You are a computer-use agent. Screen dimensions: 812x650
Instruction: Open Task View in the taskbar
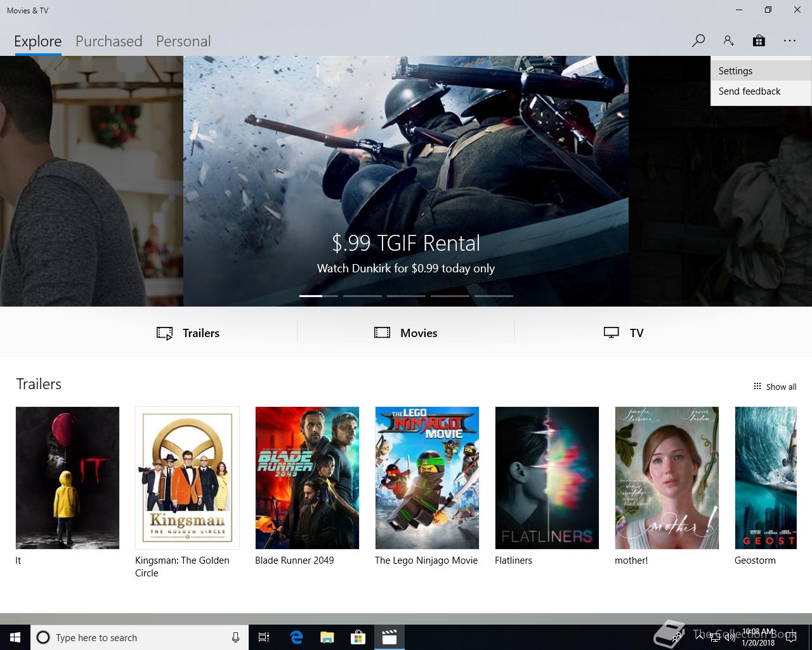[264, 637]
